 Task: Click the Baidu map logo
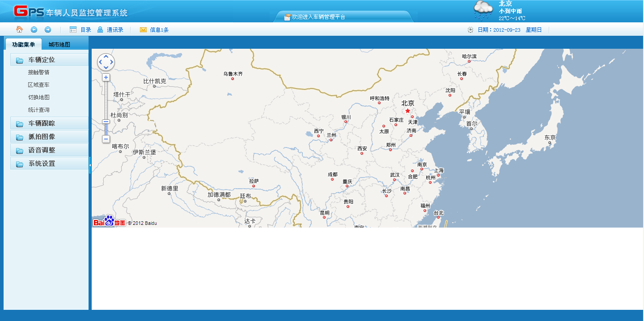coord(109,221)
